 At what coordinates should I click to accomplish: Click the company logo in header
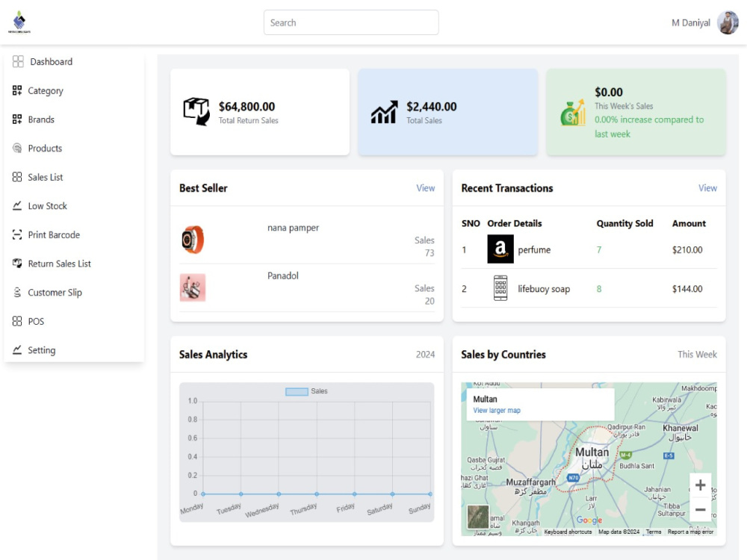pos(19,22)
